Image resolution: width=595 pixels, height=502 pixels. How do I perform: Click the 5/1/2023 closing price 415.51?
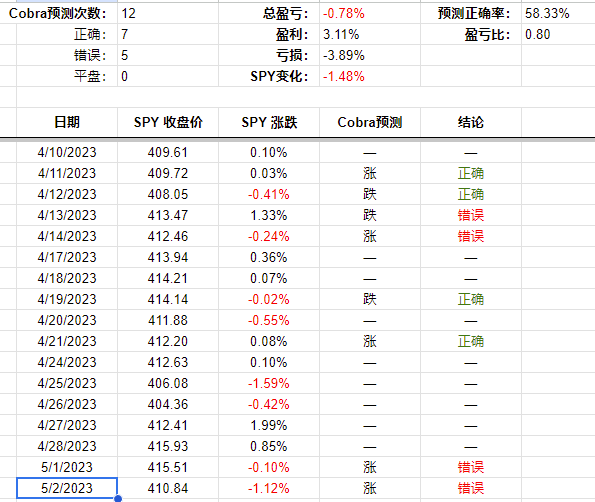[168, 467]
